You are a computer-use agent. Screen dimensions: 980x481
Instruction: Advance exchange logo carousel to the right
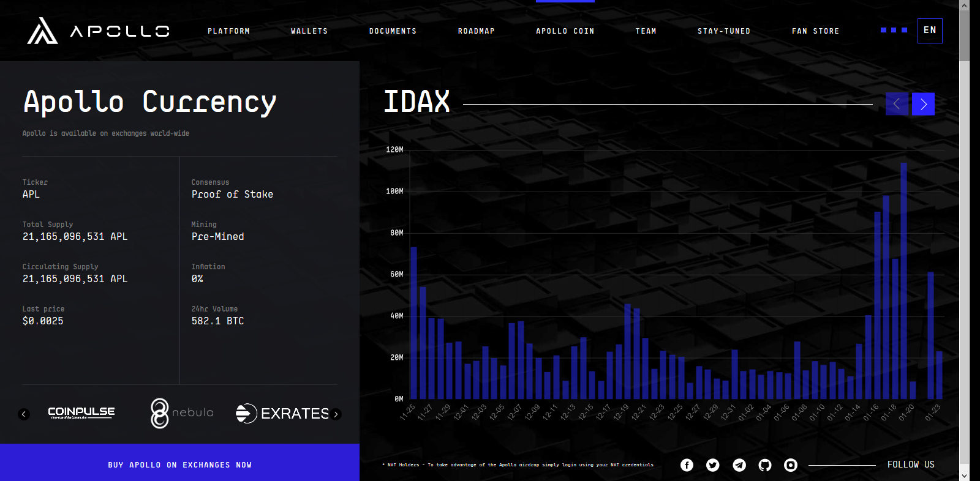tap(336, 414)
